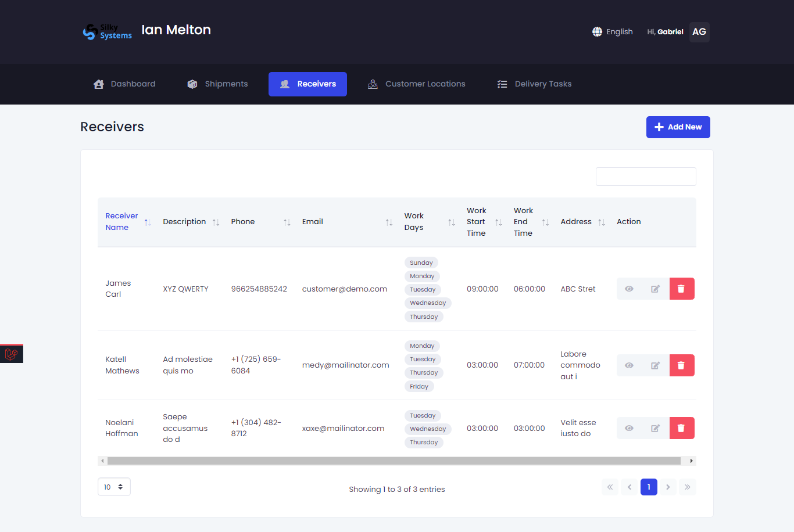This screenshot has height=532, width=794.
Task: Click the Add New button
Action: [x=678, y=127]
